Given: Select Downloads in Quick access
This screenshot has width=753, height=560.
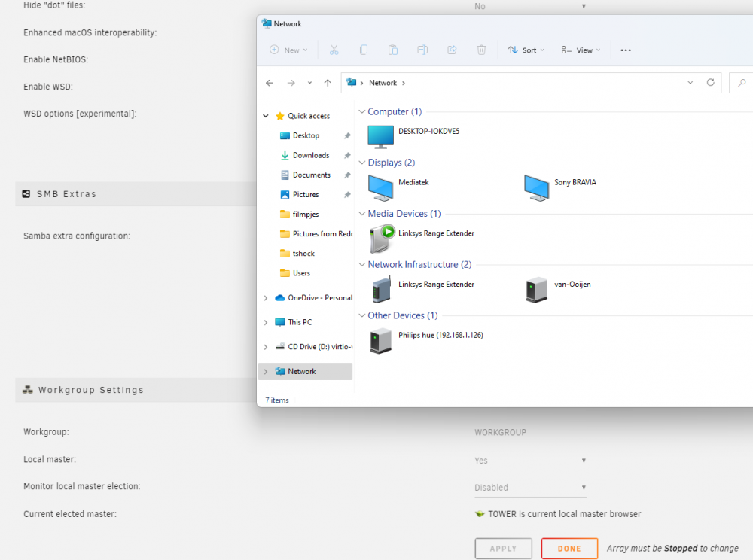Looking at the screenshot, I should tap(311, 156).
